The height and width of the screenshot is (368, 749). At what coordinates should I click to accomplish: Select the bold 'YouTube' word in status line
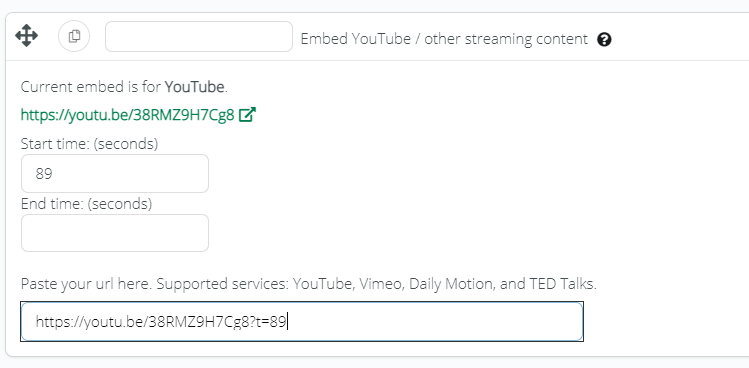[x=194, y=87]
